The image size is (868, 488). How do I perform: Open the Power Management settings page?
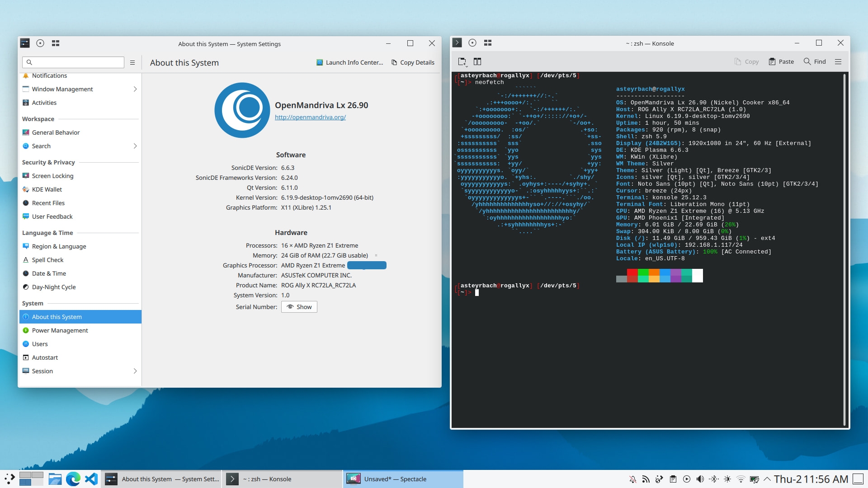click(x=60, y=331)
